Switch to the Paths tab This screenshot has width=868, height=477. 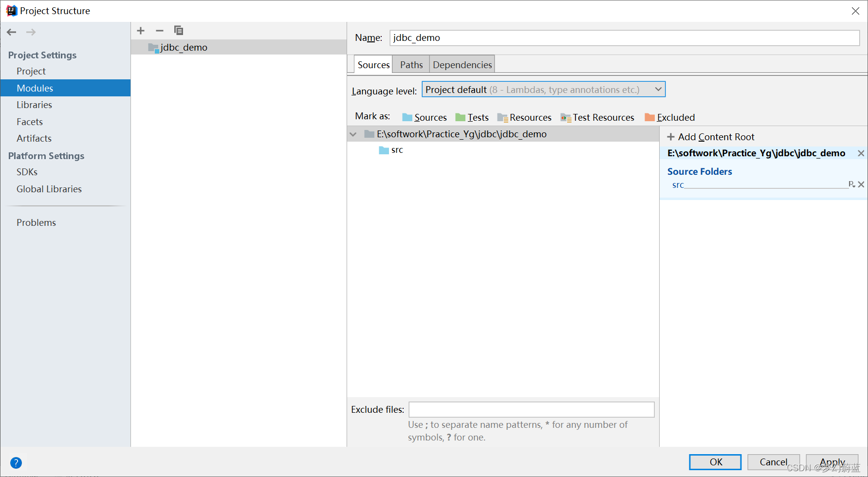tap(411, 65)
